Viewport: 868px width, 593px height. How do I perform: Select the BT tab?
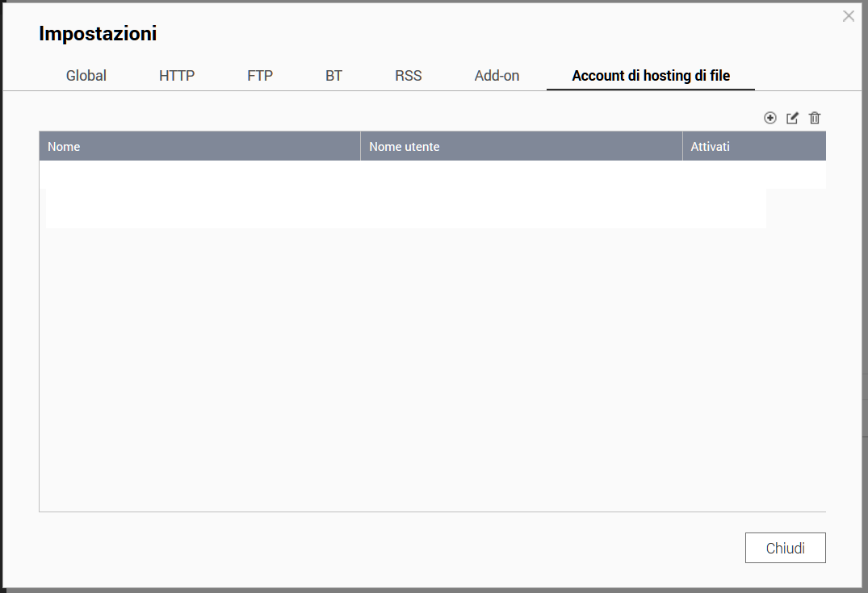point(333,76)
